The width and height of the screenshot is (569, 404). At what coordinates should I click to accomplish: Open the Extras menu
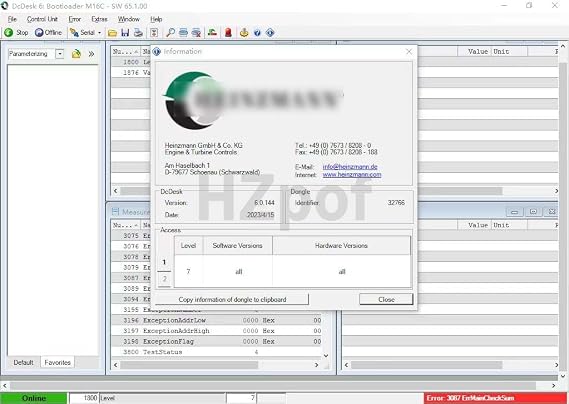pyautogui.click(x=99, y=19)
